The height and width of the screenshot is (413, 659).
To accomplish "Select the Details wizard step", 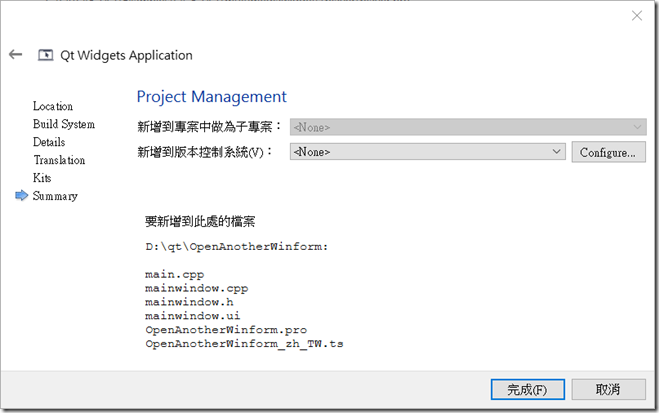I will point(49,142).
